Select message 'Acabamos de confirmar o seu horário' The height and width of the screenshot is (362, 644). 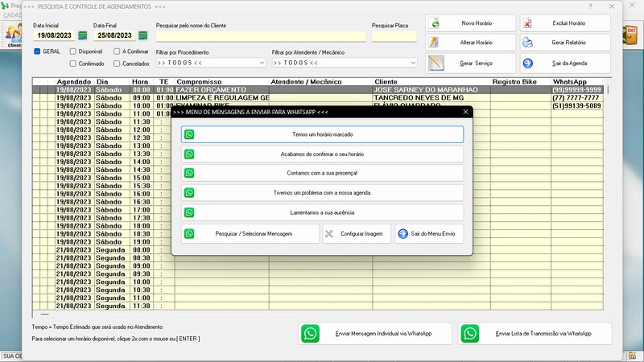323,154
